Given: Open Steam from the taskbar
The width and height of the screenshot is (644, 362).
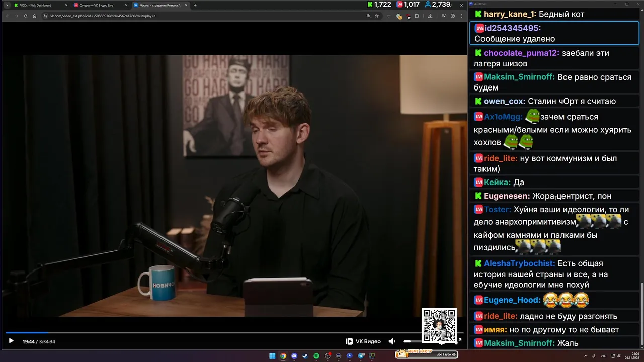Looking at the screenshot, I should pos(305,356).
